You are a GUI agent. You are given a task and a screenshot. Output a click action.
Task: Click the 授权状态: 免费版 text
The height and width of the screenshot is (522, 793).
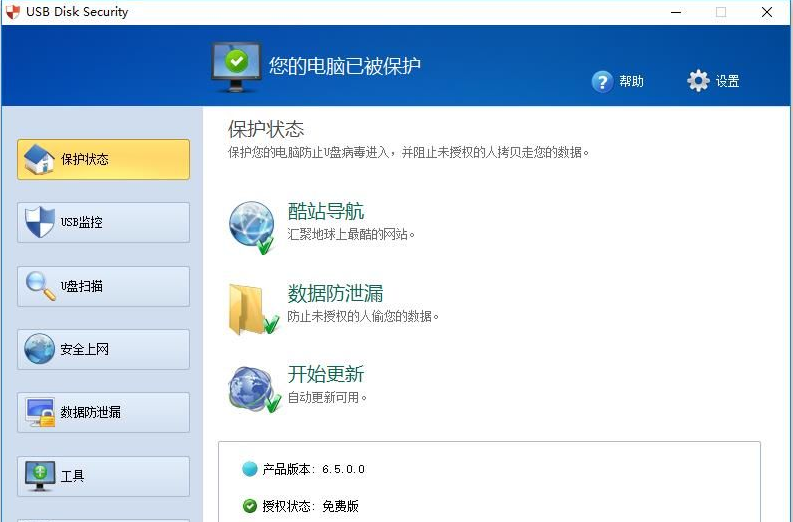(311, 506)
